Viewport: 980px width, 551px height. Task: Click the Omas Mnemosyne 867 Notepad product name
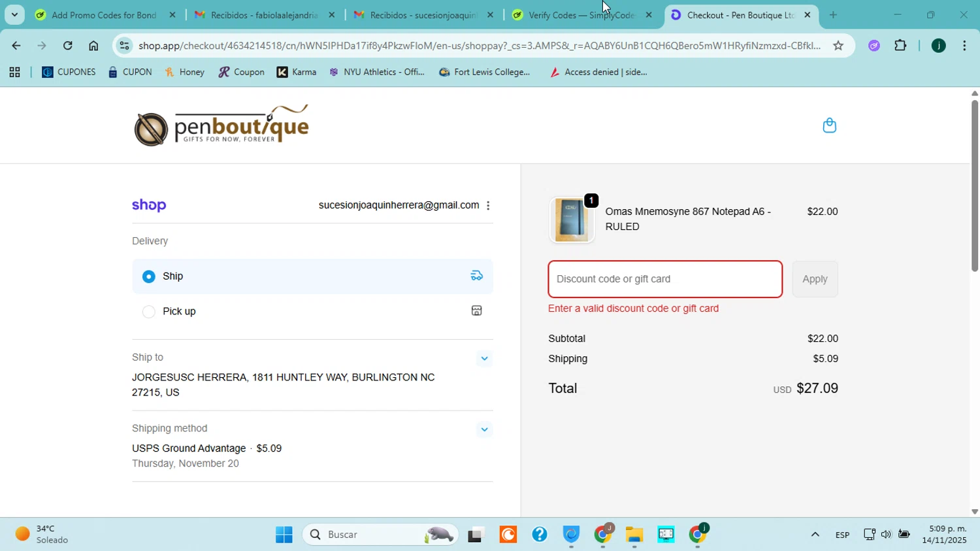688,219
